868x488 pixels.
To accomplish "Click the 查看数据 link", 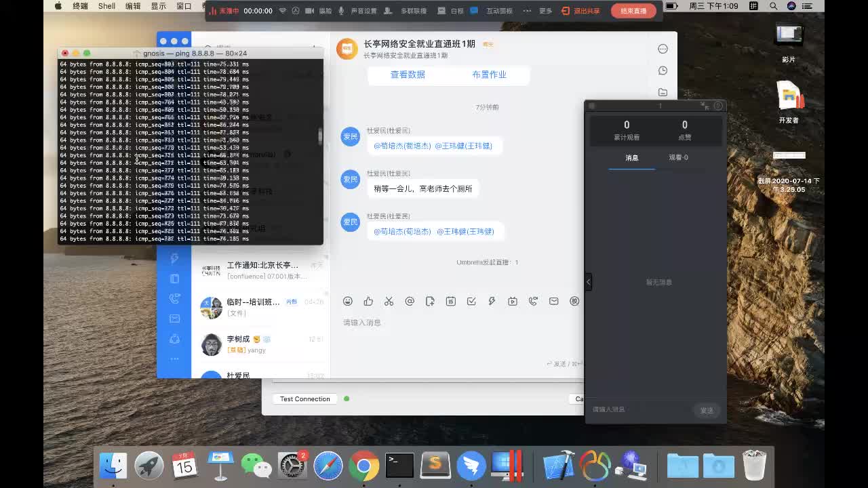I will tap(408, 75).
